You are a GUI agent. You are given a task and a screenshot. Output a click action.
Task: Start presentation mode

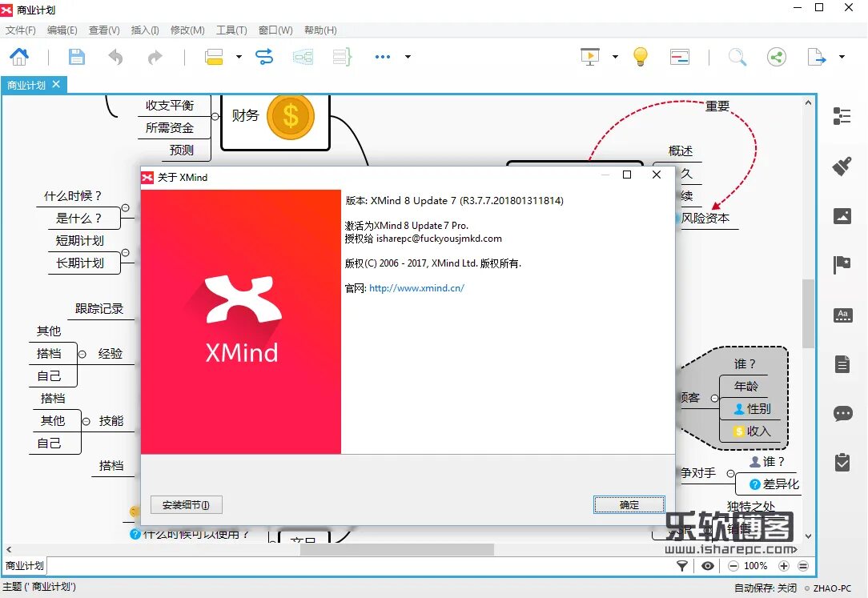(x=590, y=56)
